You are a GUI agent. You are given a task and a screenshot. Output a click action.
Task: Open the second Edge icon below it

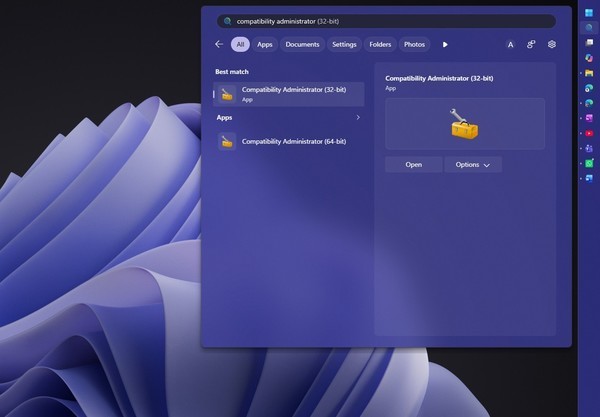pyautogui.click(x=589, y=103)
